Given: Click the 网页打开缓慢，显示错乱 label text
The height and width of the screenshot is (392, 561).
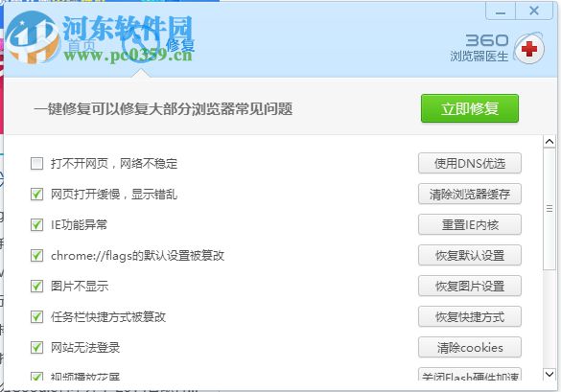Looking at the screenshot, I should (114, 195).
